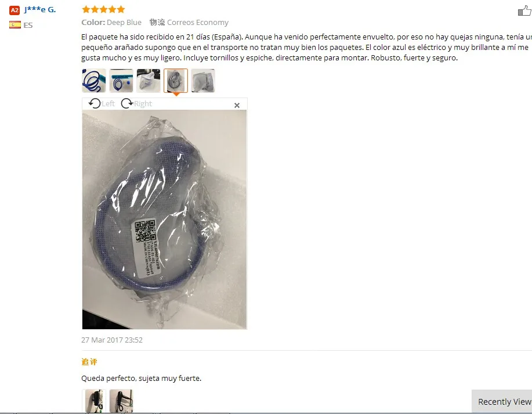Image resolution: width=532 pixels, height=414 pixels.
Task: Click the Right rotate label
Action: [x=143, y=103]
